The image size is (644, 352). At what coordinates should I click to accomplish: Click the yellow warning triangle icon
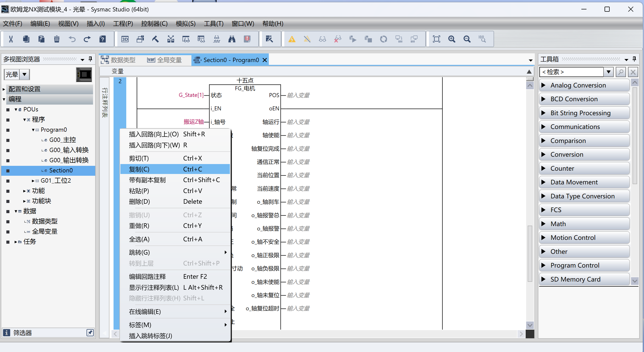pyautogui.click(x=292, y=39)
